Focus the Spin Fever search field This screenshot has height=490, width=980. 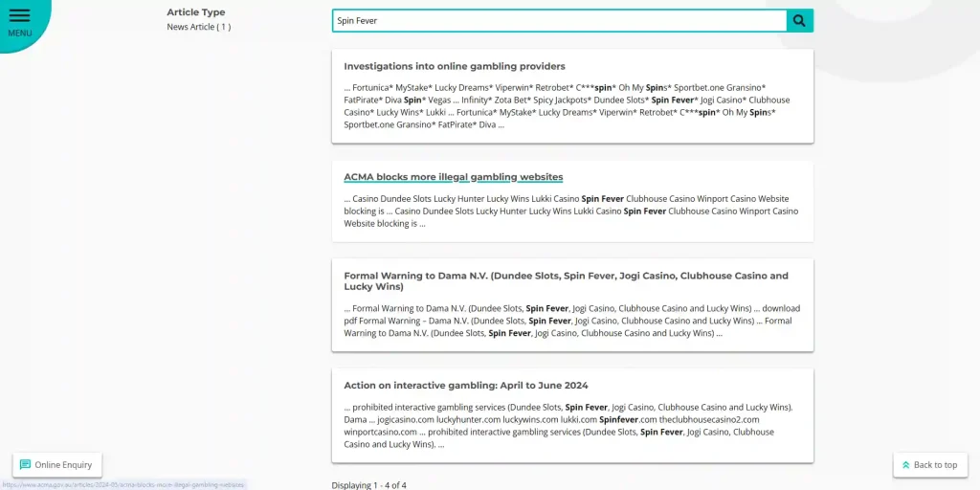coord(559,21)
